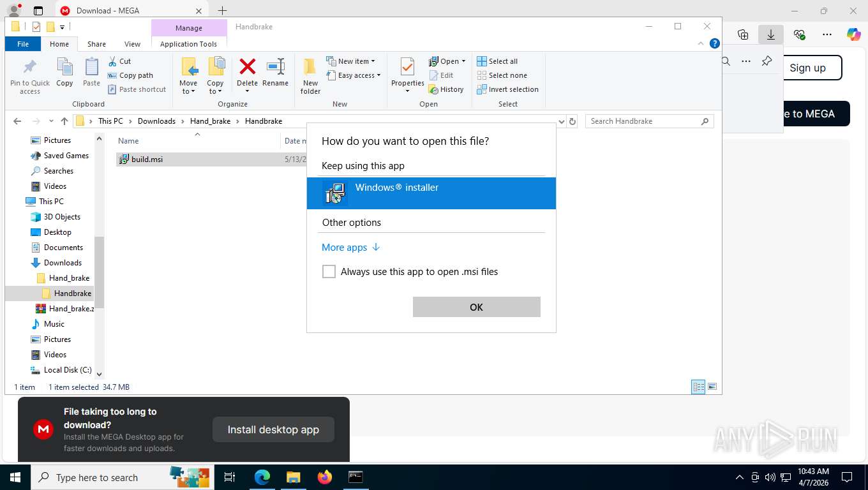Click Select all in ribbon
This screenshot has height=490, width=868.
pyautogui.click(x=497, y=61)
